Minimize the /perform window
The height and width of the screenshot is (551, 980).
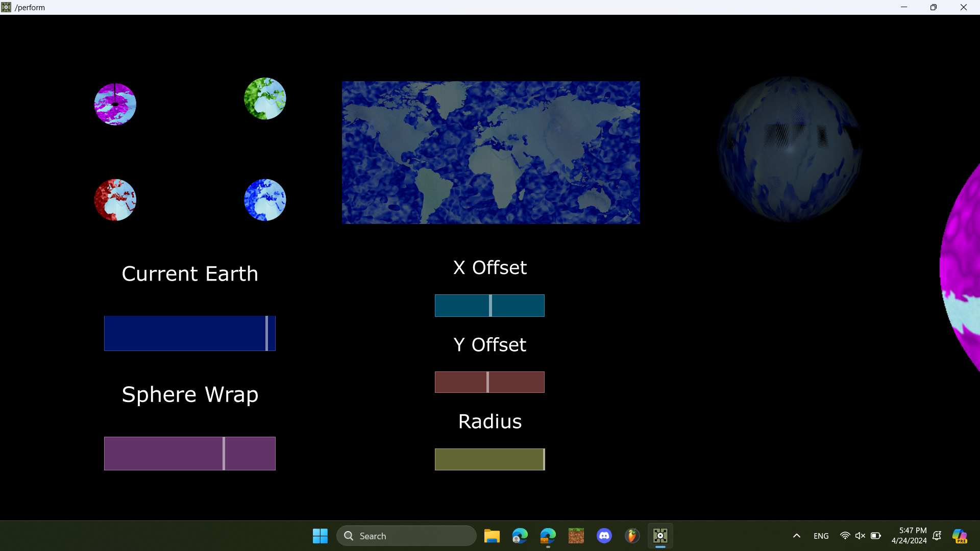903,7
